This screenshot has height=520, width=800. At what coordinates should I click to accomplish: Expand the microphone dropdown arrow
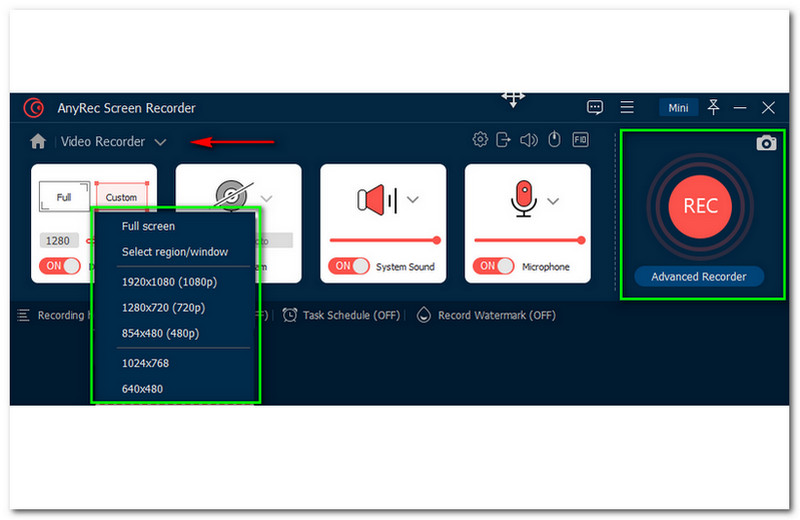tap(553, 201)
